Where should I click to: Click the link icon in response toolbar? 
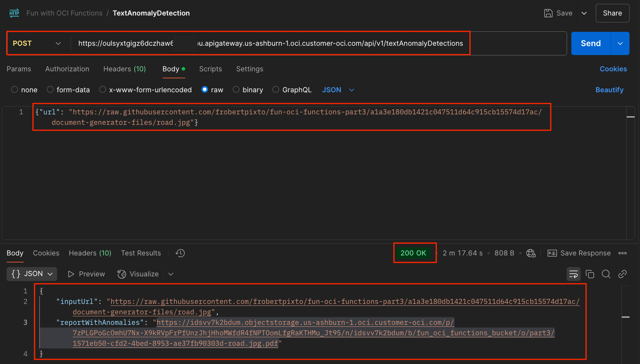pyautogui.click(x=622, y=274)
